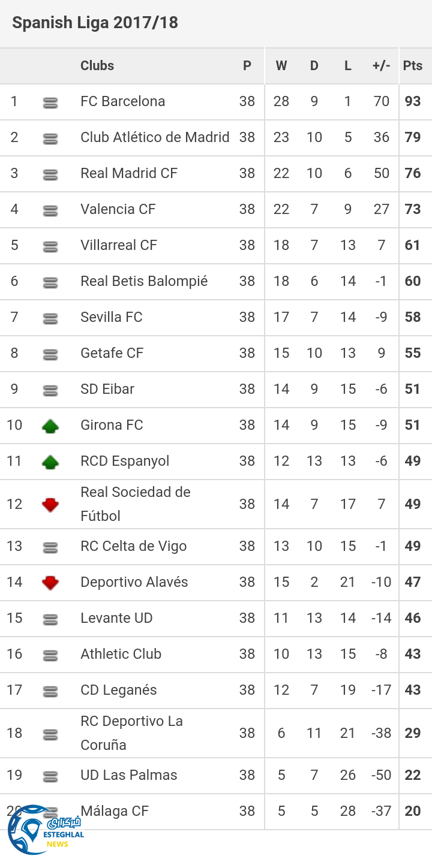
Task: Click the +/- column header
Action: pos(382,66)
